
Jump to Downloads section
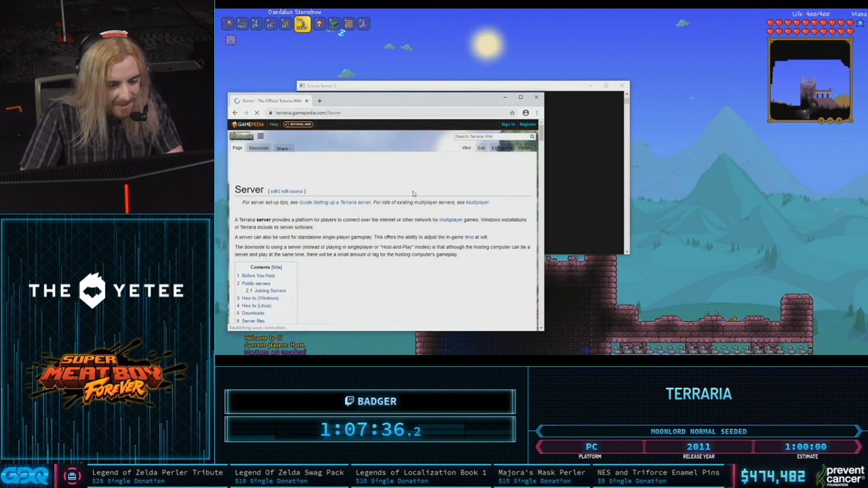click(x=253, y=313)
